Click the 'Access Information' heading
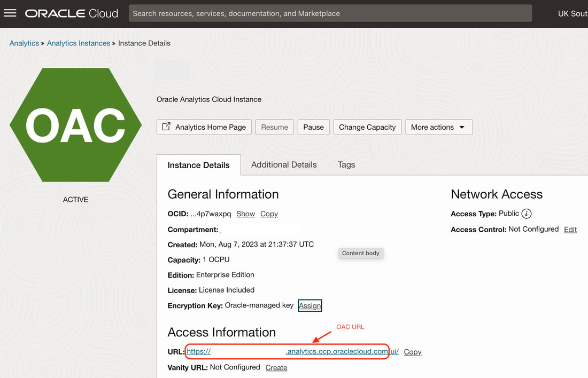The image size is (588, 378). point(222,332)
